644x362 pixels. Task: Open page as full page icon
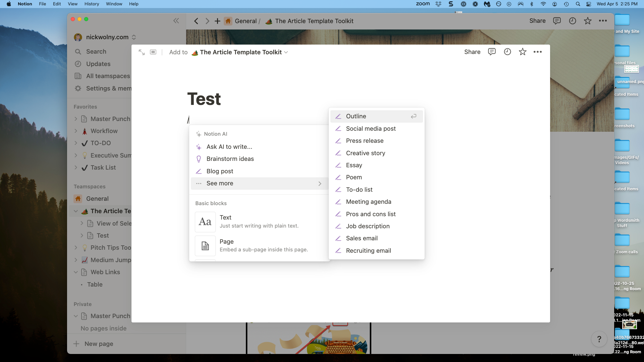click(x=142, y=52)
